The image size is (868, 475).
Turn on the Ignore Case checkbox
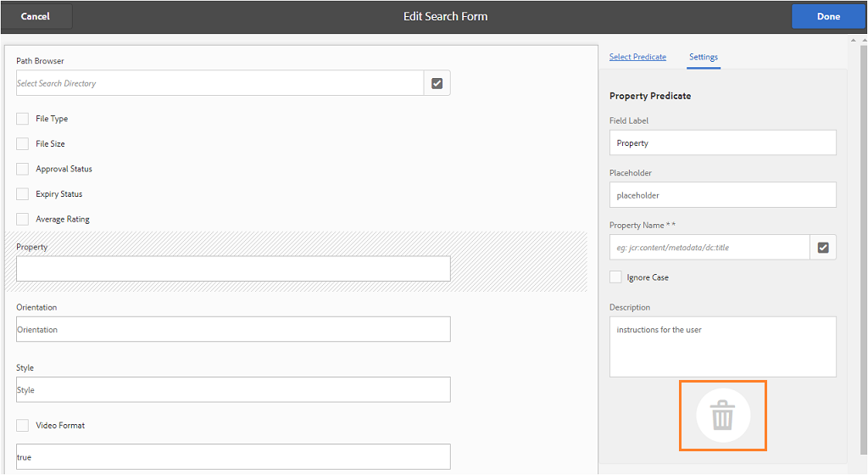coord(616,277)
